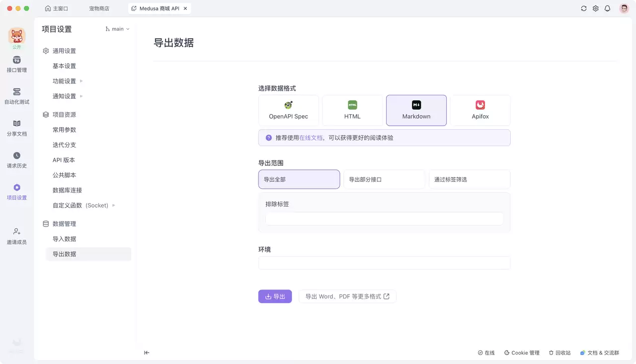Click 导出 Word、PDF 等更多格式 button
Image resolution: width=636 pixels, height=364 pixels.
(x=347, y=296)
